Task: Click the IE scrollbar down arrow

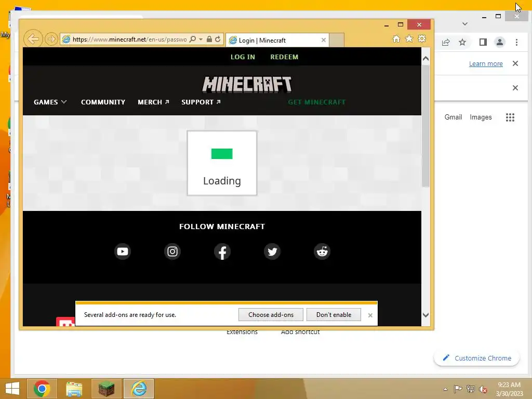Action: click(426, 315)
